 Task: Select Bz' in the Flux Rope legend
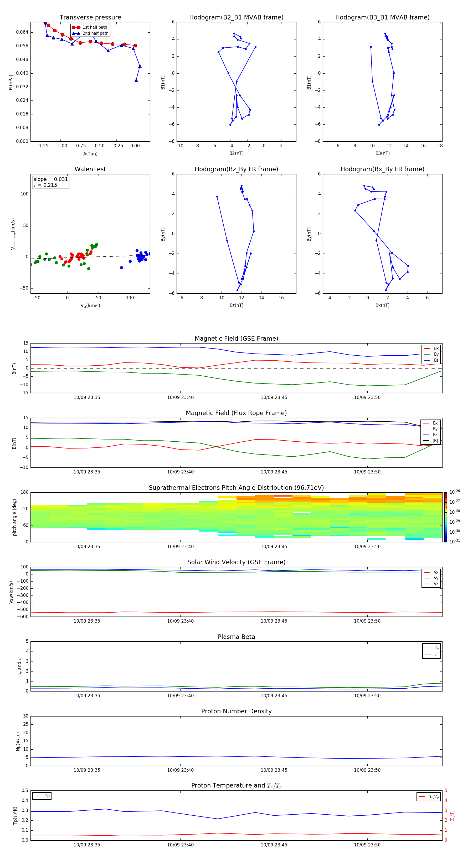click(x=431, y=435)
